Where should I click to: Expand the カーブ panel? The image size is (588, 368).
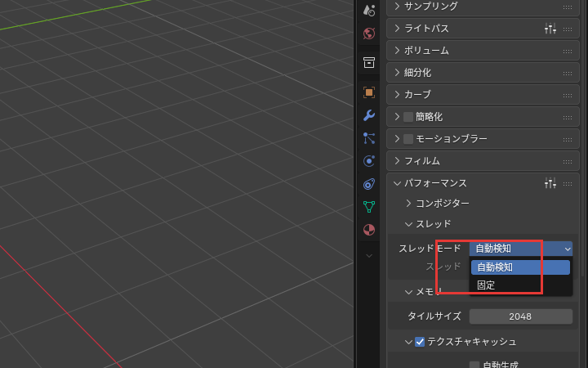click(397, 95)
